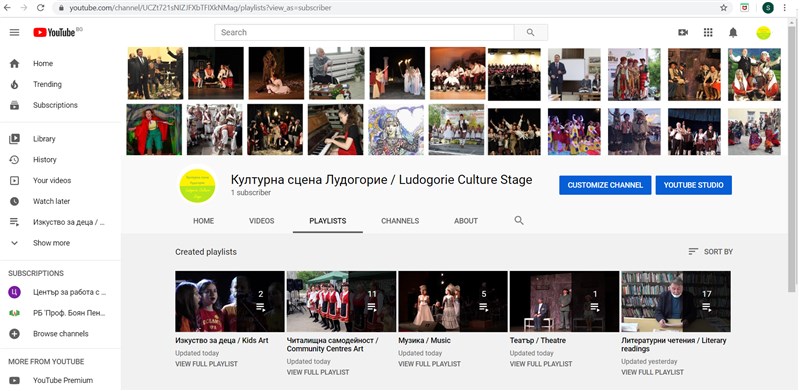Click the Browse channels plus icon
This screenshot has height=391, width=800.
[14, 333]
